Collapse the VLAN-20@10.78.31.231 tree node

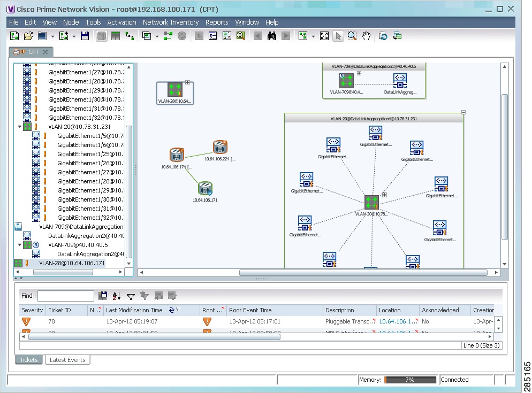[19, 127]
